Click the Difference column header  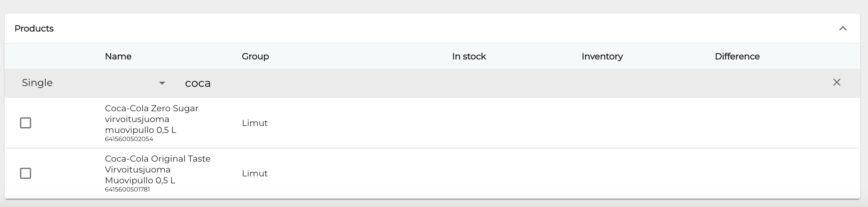(x=737, y=57)
